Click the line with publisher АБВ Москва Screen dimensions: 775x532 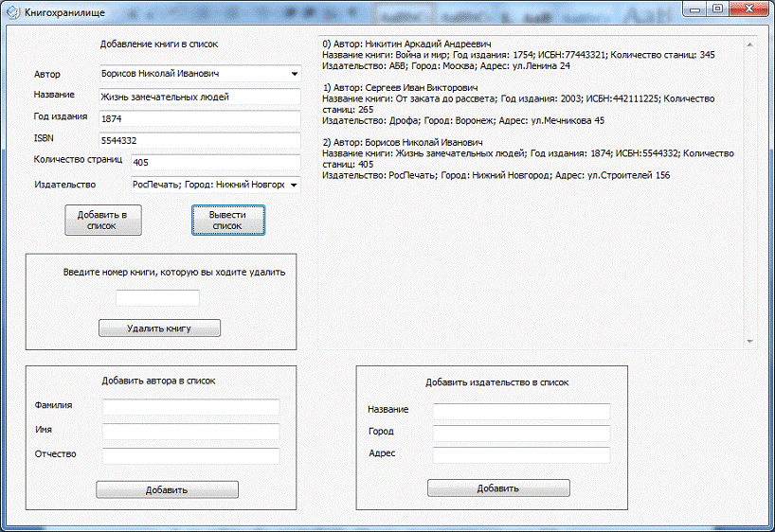point(446,65)
